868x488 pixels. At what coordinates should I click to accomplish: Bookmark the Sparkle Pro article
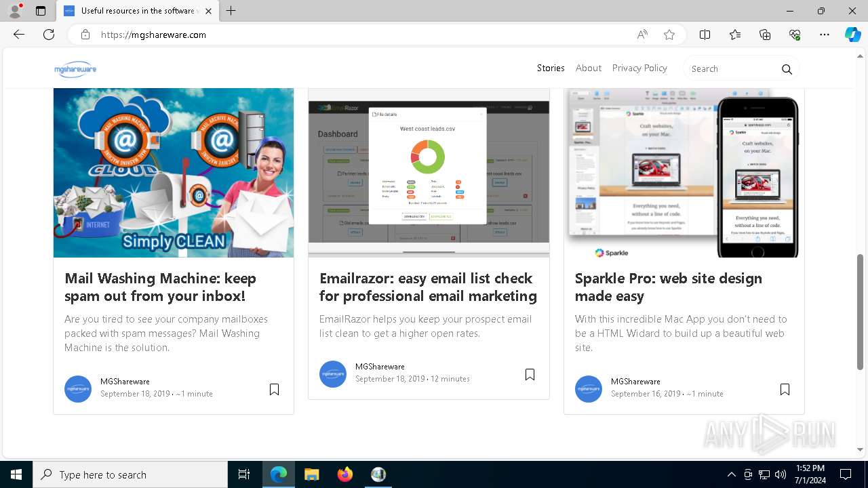click(785, 389)
